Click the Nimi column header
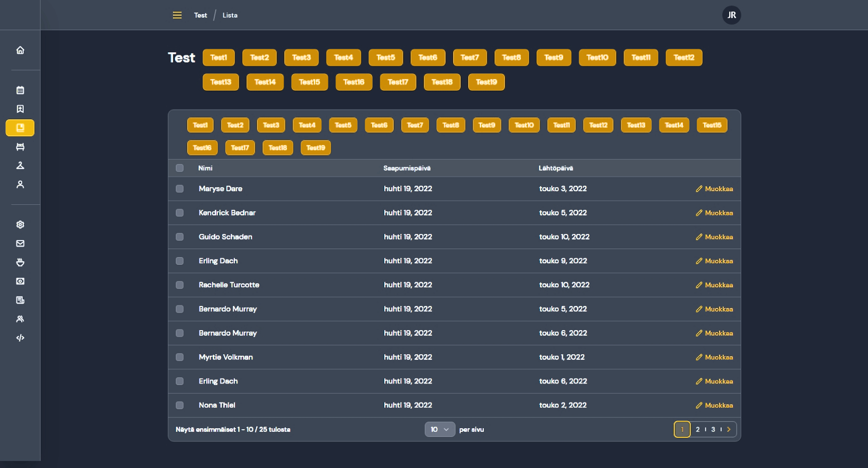Image resolution: width=868 pixels, height=468 pixels. point(205,168)
